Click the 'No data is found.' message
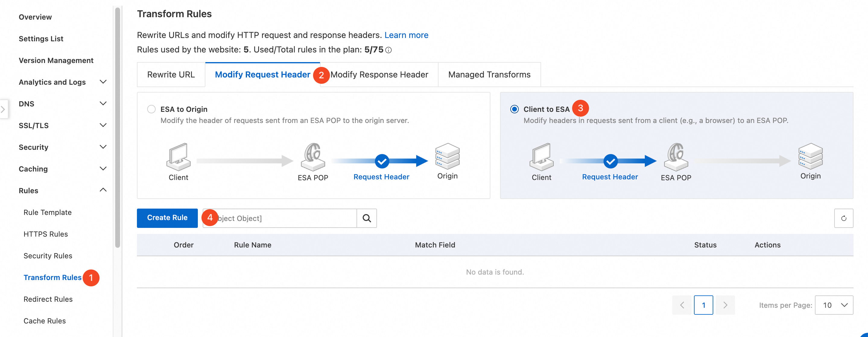This screenshot has height=337, width=868. click(495, 272)
